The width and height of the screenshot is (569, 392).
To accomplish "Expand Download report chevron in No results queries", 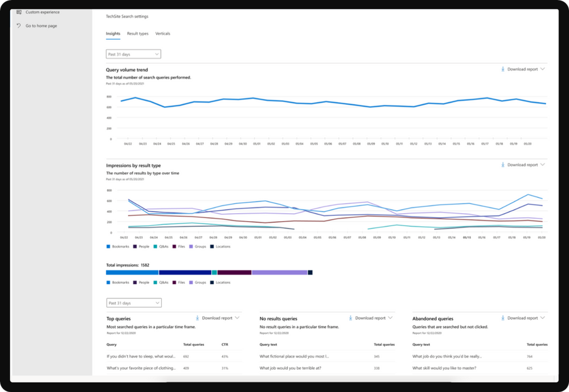I will tap(390, 318).
